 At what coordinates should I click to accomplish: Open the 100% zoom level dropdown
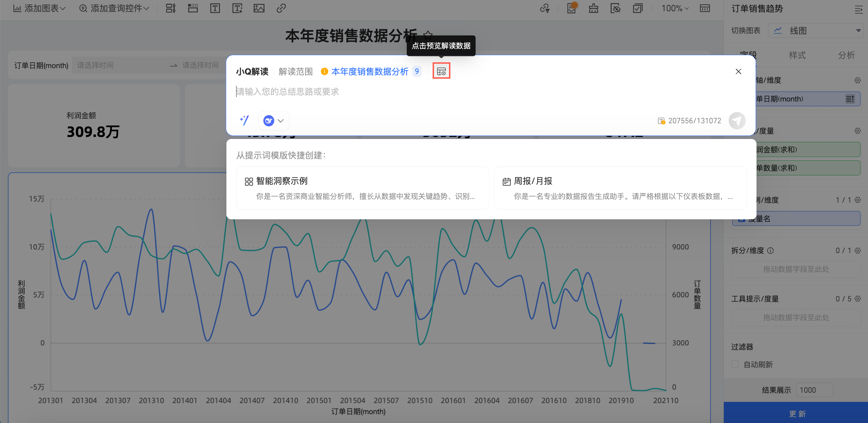click(675, 8)
